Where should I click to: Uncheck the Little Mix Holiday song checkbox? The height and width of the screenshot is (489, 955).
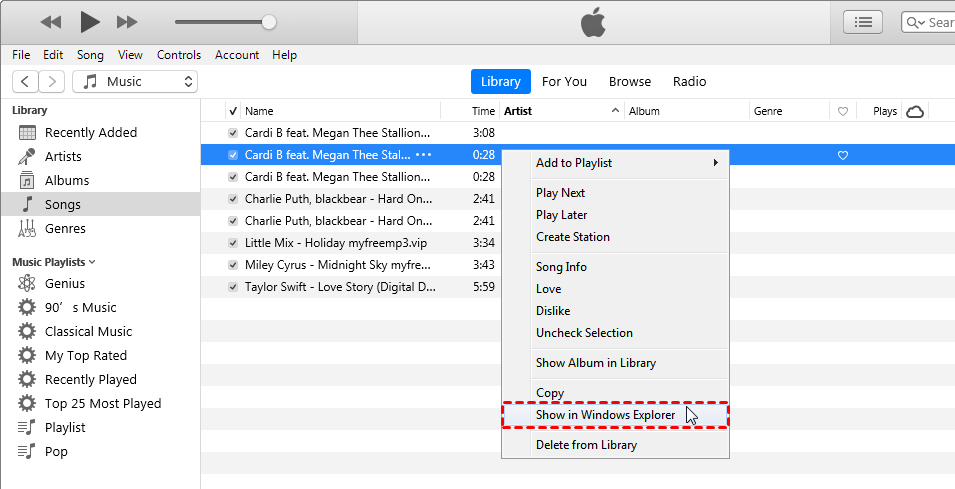(233, 243)
